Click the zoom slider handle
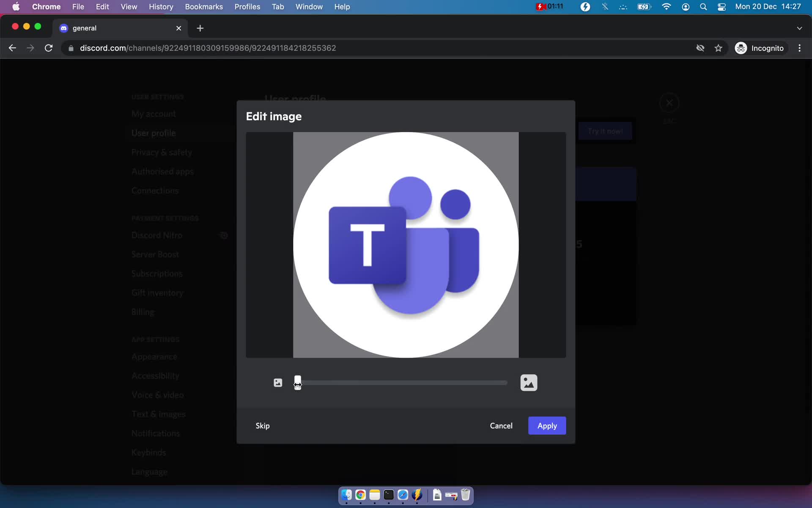Image resolution: width=812 pixels, height=508 pixels. [298, 383]
